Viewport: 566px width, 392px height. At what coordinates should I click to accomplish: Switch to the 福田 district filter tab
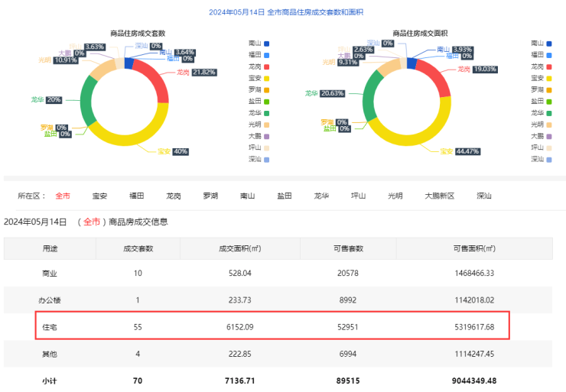click(137, 196)
